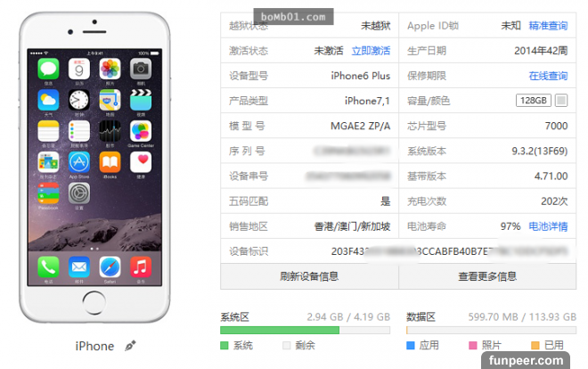Viewport: 588px width, 369px height.
Task: Click the 刷新设备信息 refresh button
Action: point(309,276)
